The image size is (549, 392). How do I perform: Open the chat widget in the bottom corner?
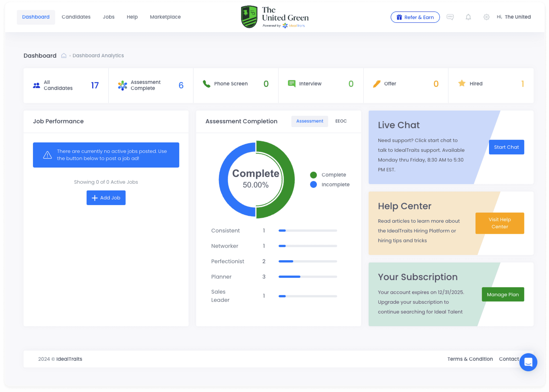(528, 362)
